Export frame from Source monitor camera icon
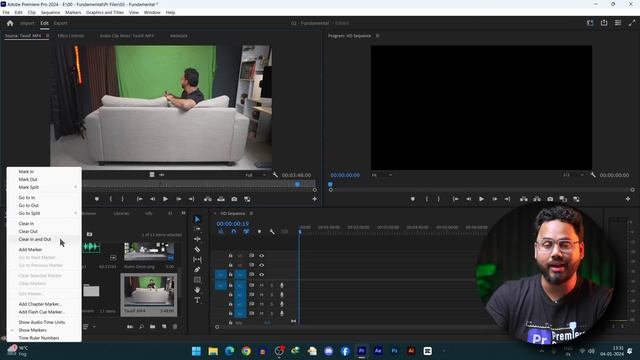The image size is (640, 360). click(234, 199)
